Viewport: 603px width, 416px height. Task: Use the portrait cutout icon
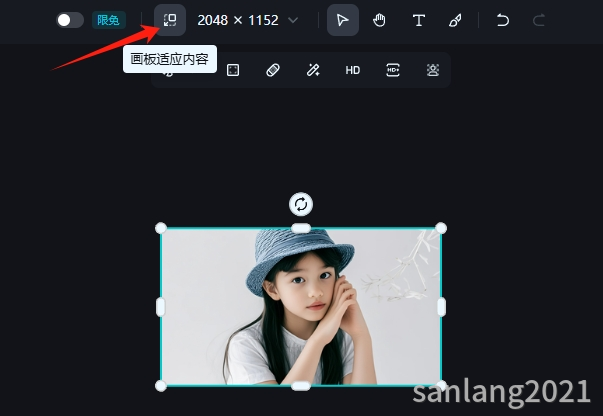(x=433, y=70)
